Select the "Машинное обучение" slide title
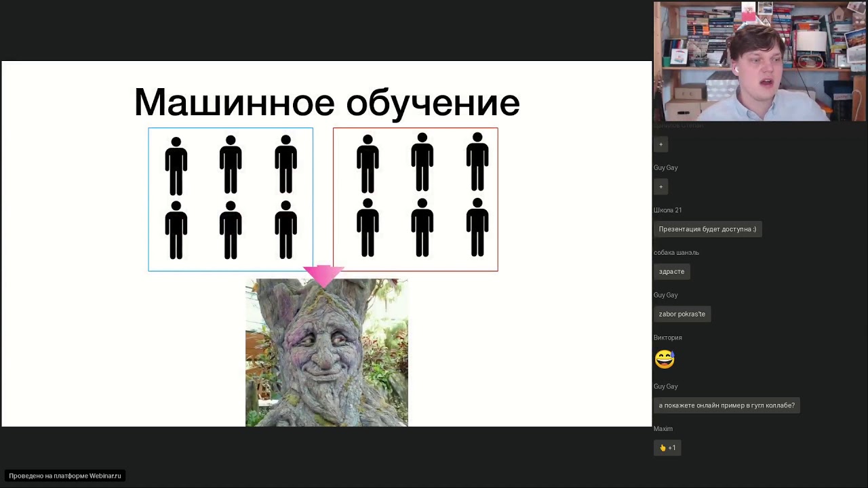Viewport: 868px width, 488px height. point(327,102)
